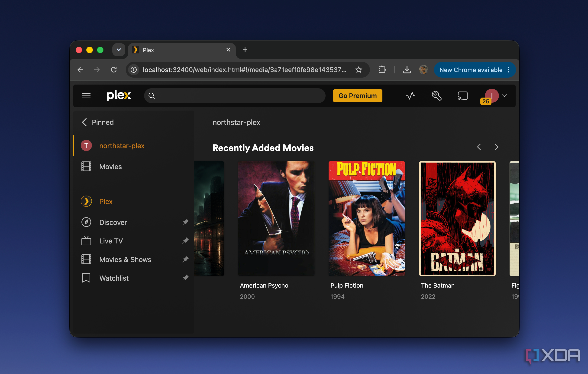Open Watchlist in the sidebar

click(114, 278)
